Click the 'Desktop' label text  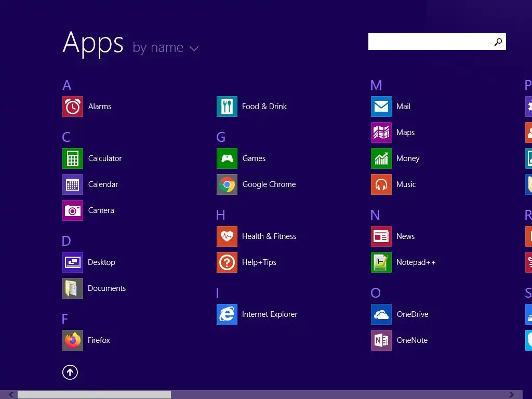(x=101, y=262)
